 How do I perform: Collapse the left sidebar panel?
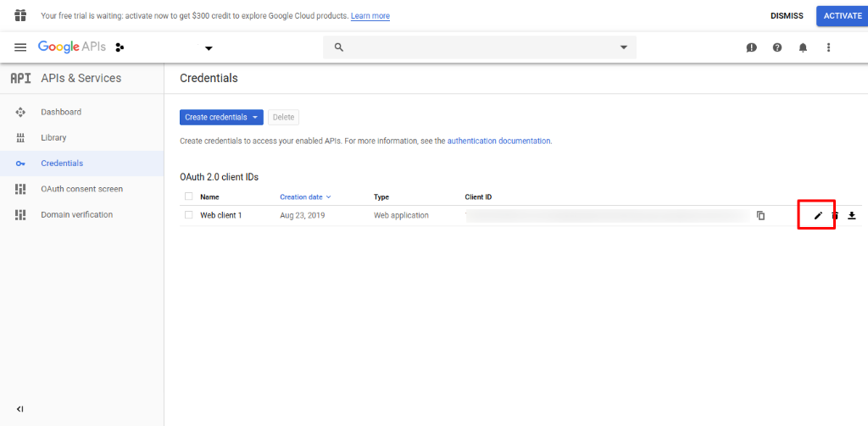tap(20, 409)
